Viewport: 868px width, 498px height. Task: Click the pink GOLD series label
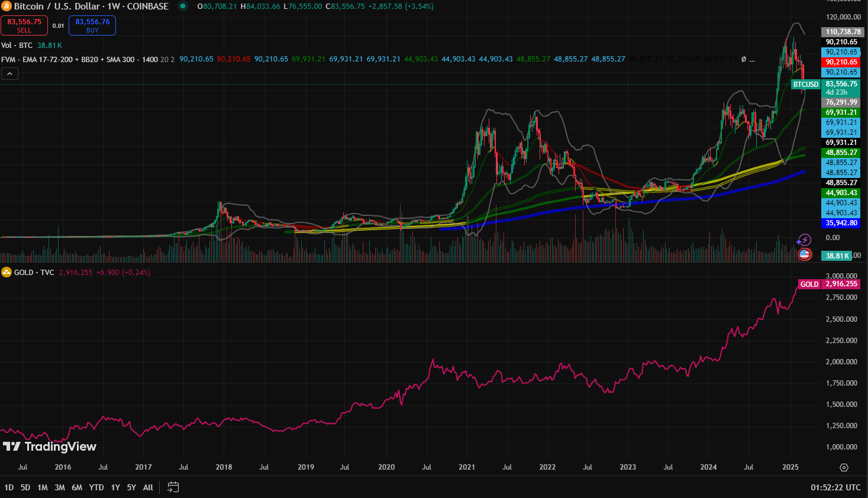[809, 284]
